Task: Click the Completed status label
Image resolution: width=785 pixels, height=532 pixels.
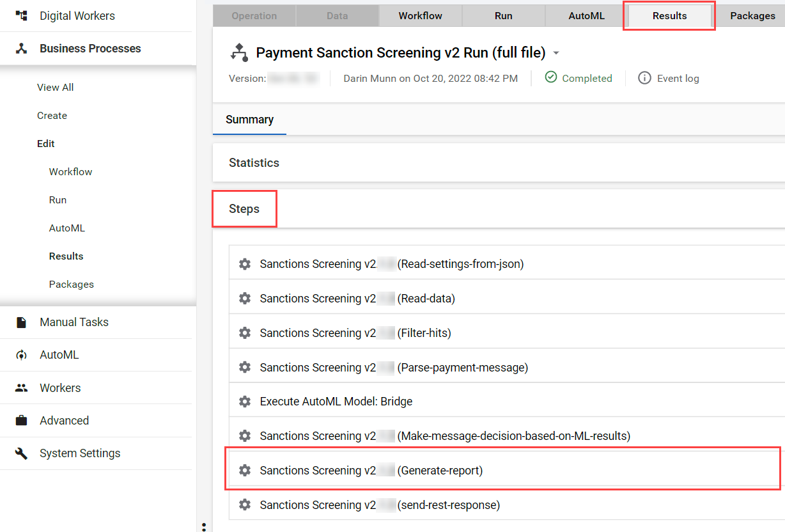Action: pyautogui.click(x=587, y=79)
